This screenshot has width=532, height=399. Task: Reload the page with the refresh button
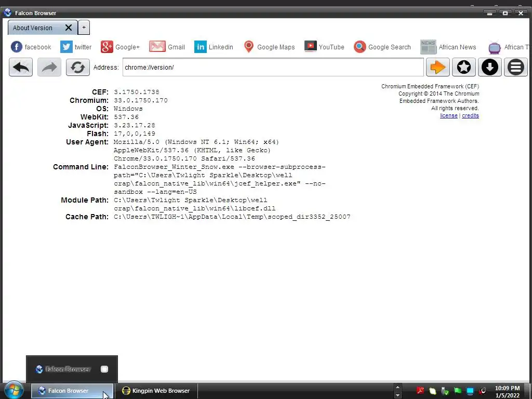click(x=78, y=67)
